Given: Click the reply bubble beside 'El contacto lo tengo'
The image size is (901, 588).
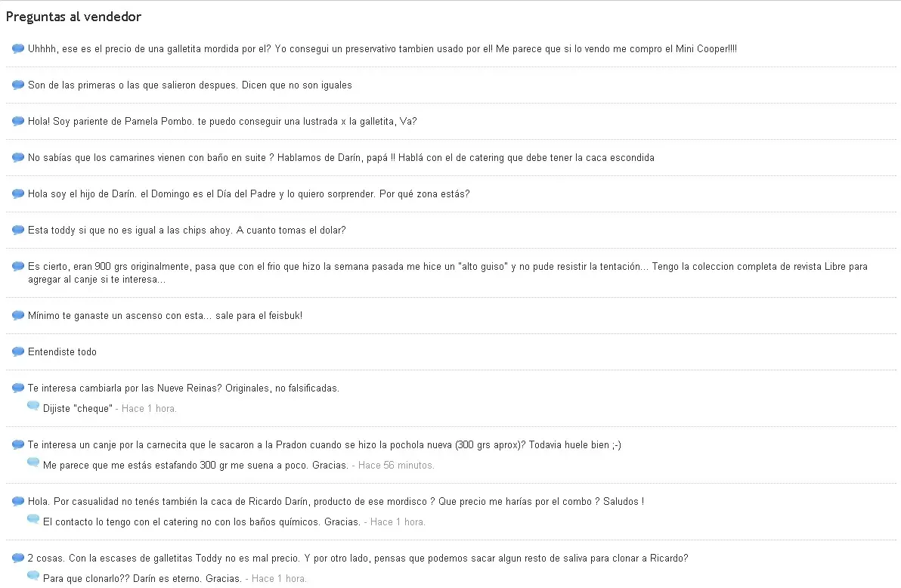Looking at the screenshot, I should point(33,520).
